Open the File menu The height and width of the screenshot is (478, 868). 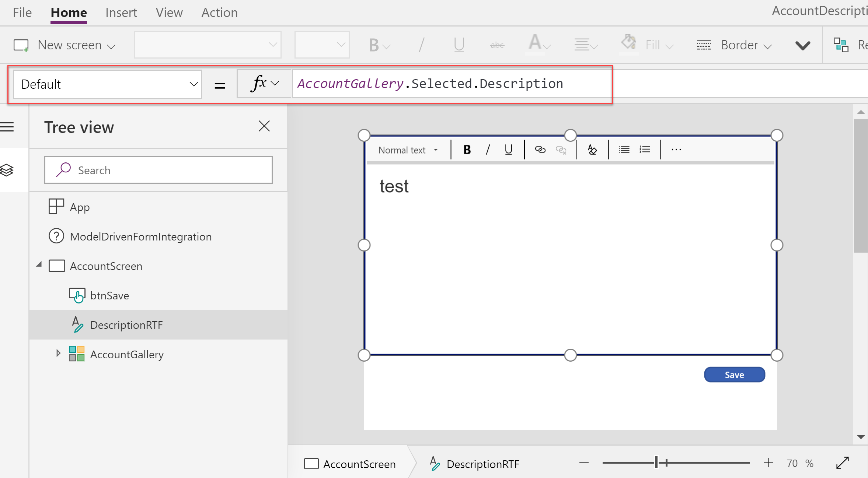[22, 13]
